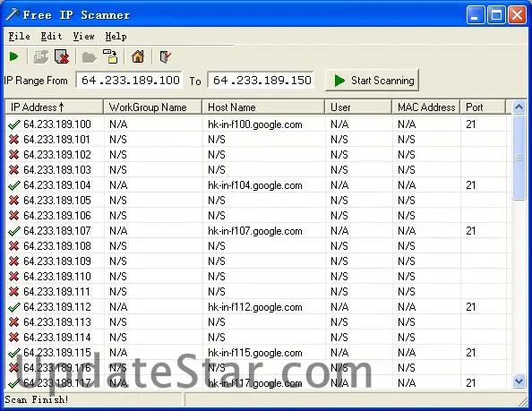Click the IP Range From input field
The width and height of the screenshot is (532, 411).
coord(129,81)
